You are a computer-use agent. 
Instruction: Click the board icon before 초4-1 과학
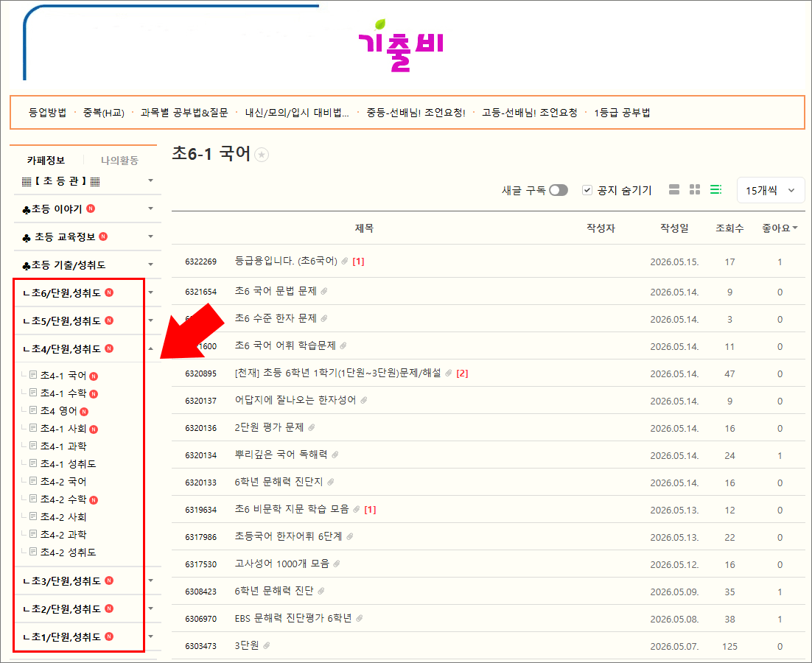click(33, 446)
